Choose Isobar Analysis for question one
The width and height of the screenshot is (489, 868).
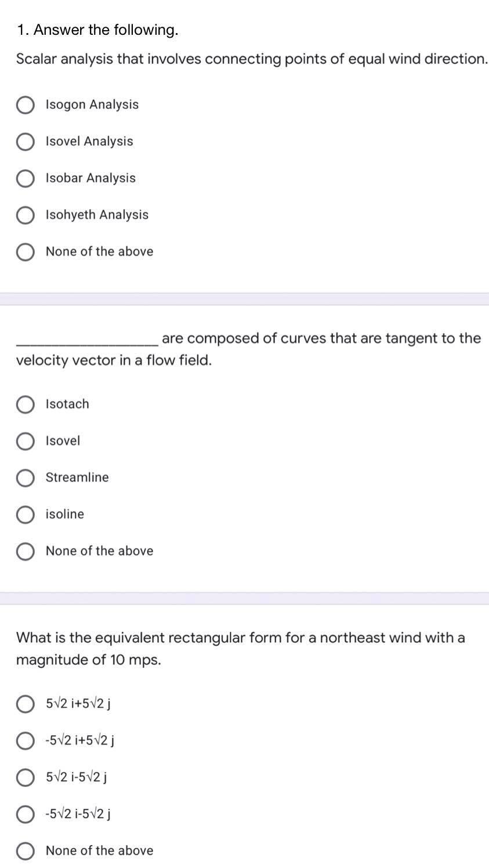(x=26, y=179)
